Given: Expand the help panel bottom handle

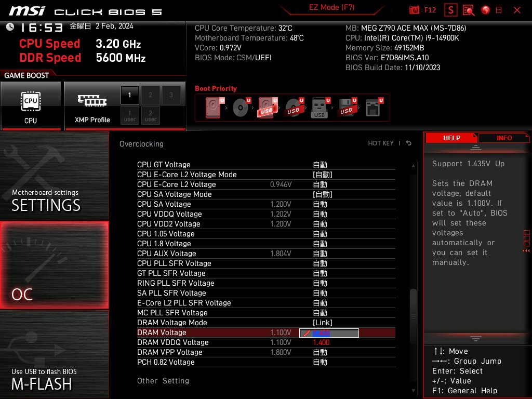Looking at the screenshot, I should (475, 339).
